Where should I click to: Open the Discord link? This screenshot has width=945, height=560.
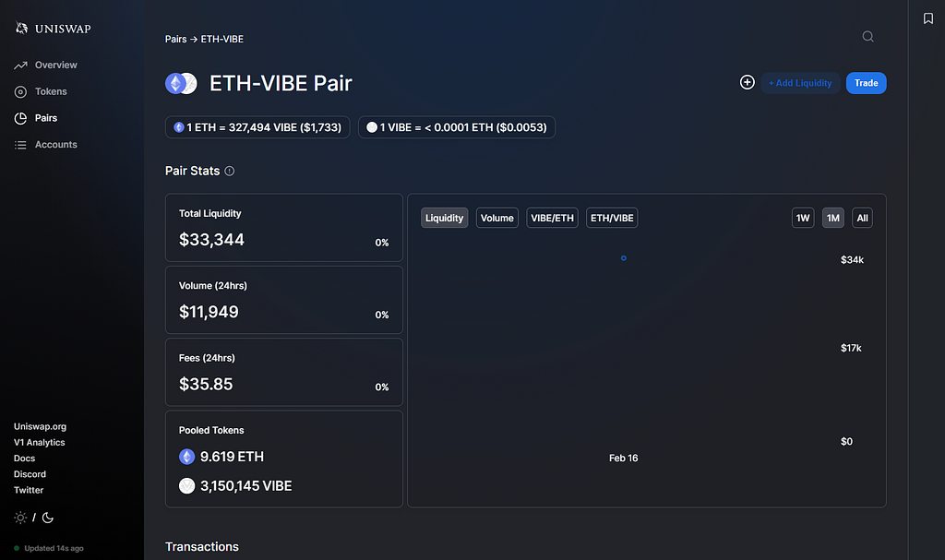(30, 474)
